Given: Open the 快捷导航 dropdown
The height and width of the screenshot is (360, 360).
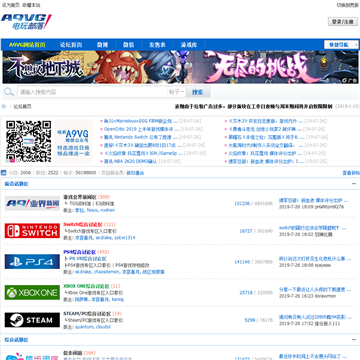Looking at the screenshot, I should click(341, 45).
